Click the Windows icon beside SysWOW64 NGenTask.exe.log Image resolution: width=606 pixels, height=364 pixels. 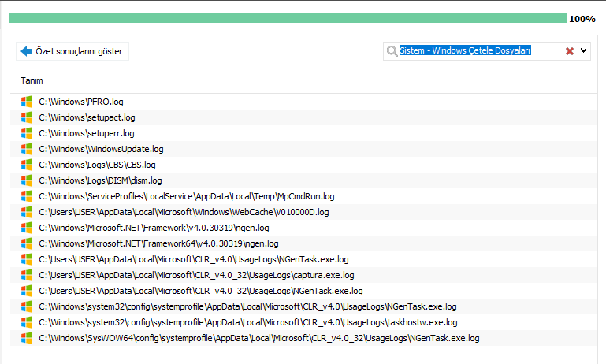[27, 338]
